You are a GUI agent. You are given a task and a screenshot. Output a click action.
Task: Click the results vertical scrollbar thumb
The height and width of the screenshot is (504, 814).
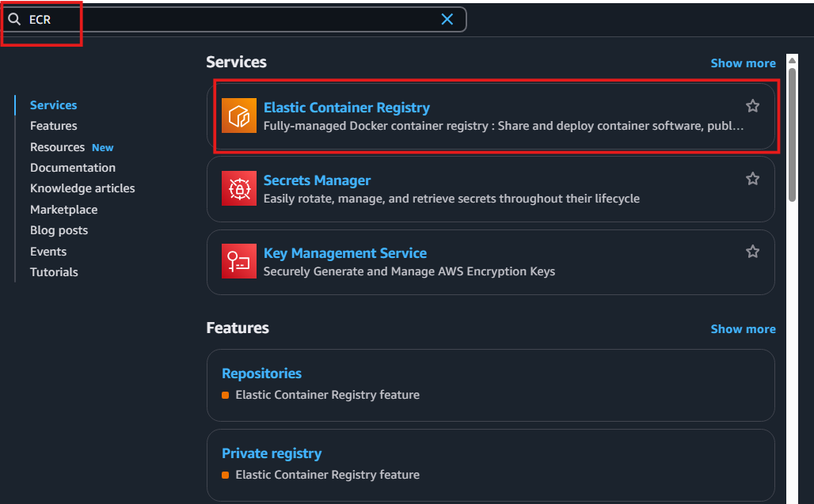click(x=792, y=135)
